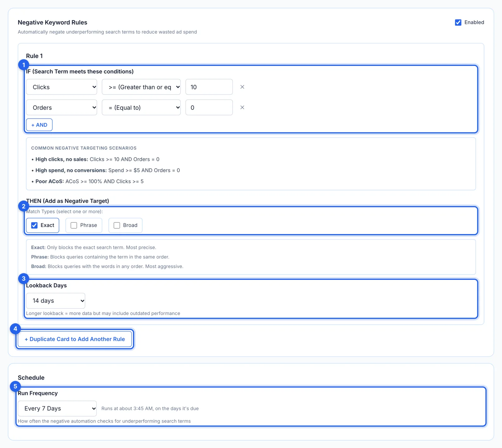Viewport: 502px width, 448px height.
Task: Open the Clicks metric dropdown
Action: pyautogui.click(x=61, y=87)
